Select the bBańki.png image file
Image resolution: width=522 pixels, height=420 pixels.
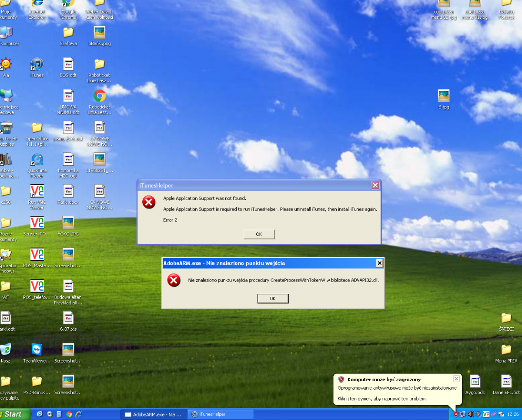100,36
